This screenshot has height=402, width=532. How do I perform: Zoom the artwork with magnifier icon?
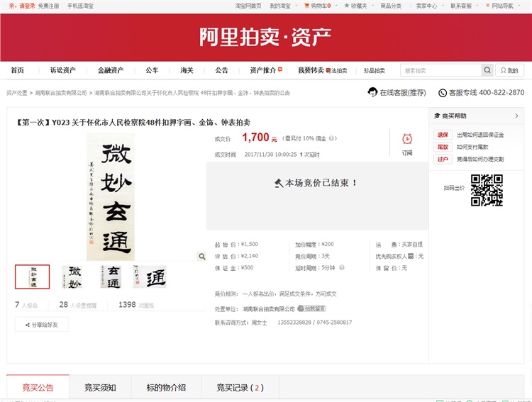coord(201,257)
